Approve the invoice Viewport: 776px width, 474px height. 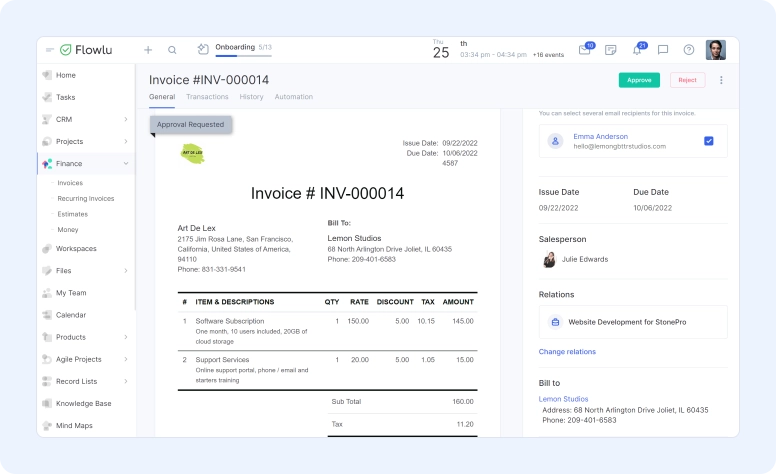(639, 80)
